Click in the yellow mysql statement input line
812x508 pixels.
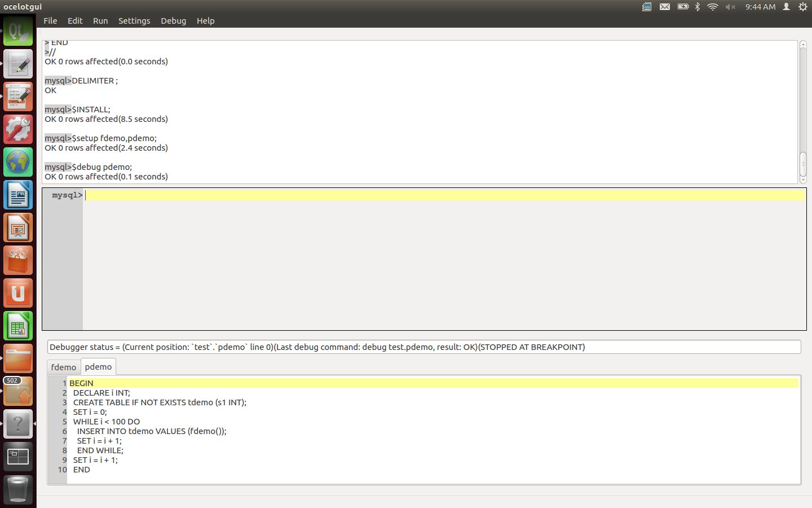click(444, 195)
